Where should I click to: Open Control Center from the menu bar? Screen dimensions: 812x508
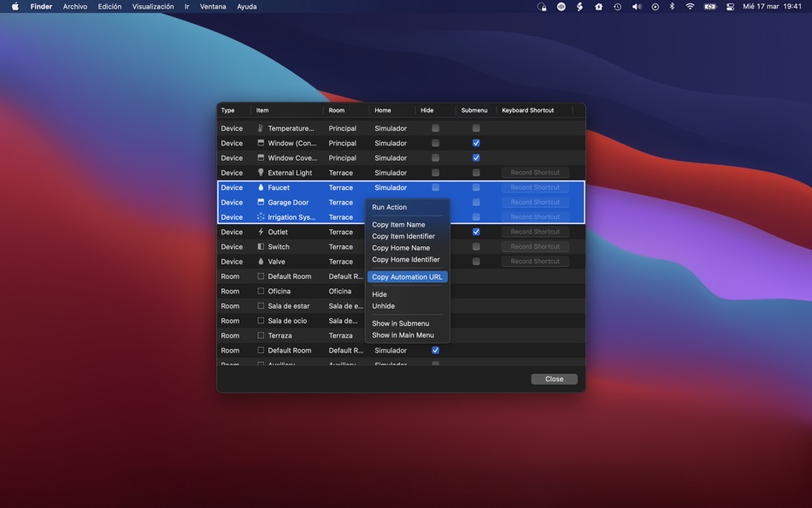tap(730, 7)
